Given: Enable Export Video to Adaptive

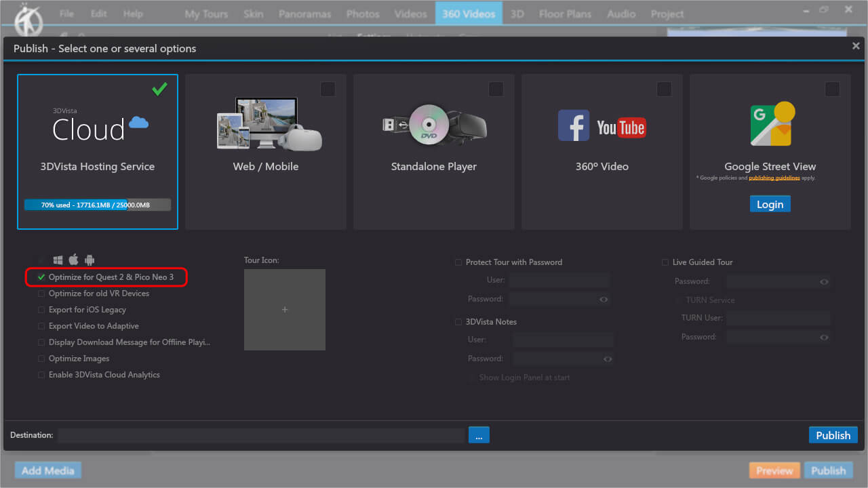Looking at the screenshot, I should click(41, 326).
